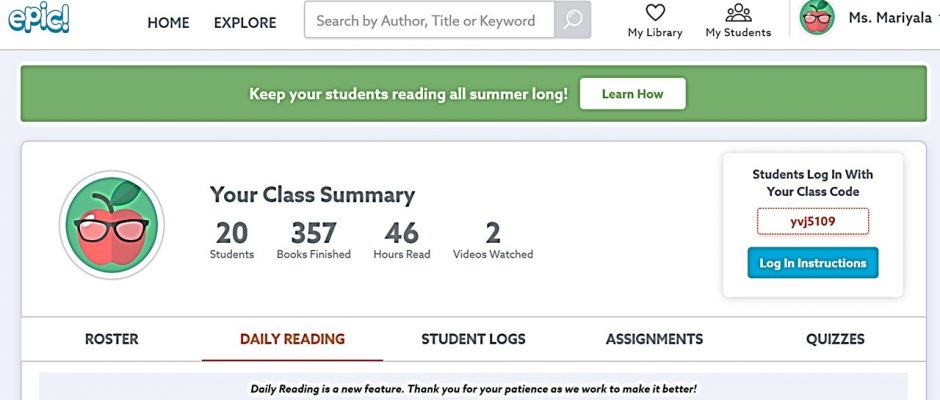Click the apple avatar in header
The image size is (940, 400).
tap(817, 17)
